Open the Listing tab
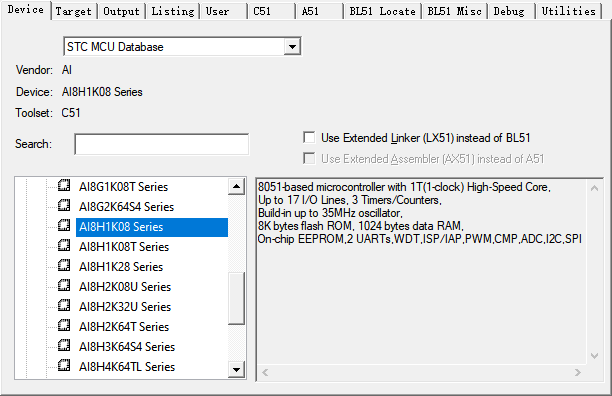The height and width of the screenshot is (396, 612). coord(173,11)
